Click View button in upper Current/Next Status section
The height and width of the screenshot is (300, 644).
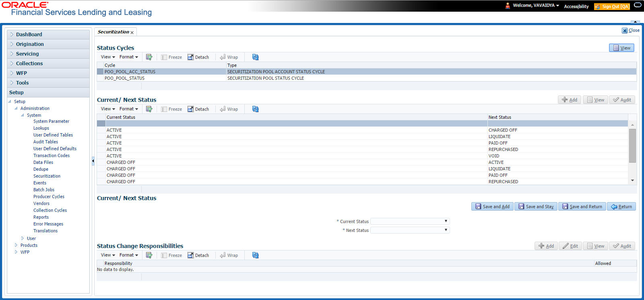(596, 100)
